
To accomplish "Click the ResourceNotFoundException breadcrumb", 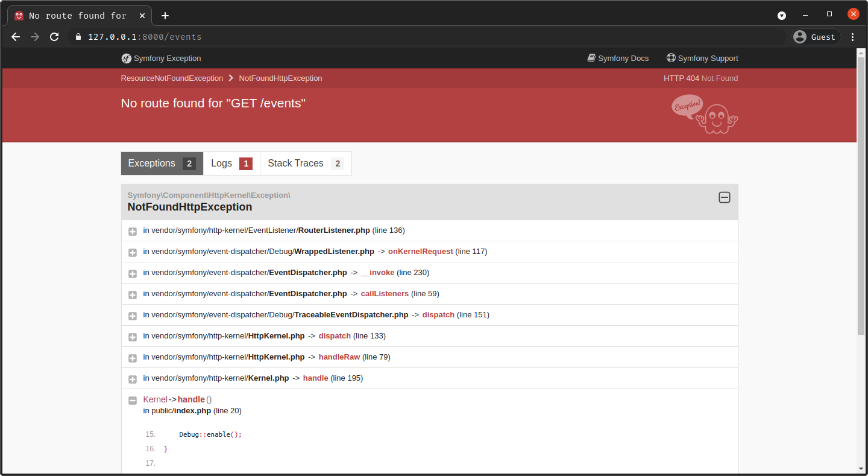I will tap(172, 78).
